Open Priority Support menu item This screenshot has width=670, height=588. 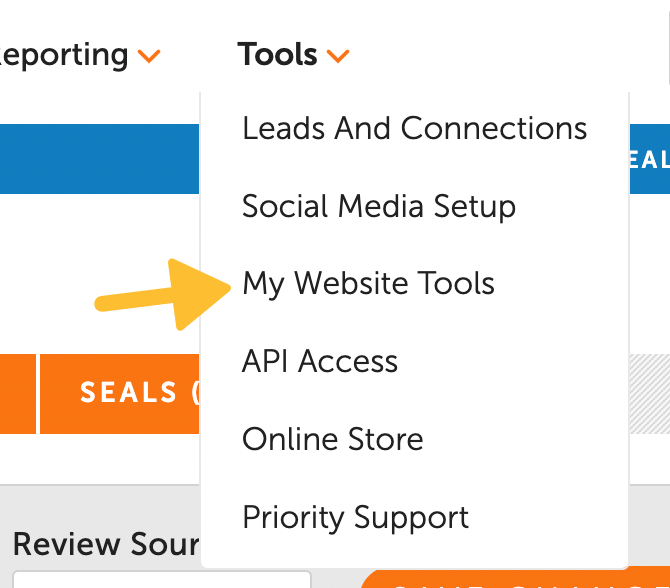pyautogui.click(x=355, y=518)
